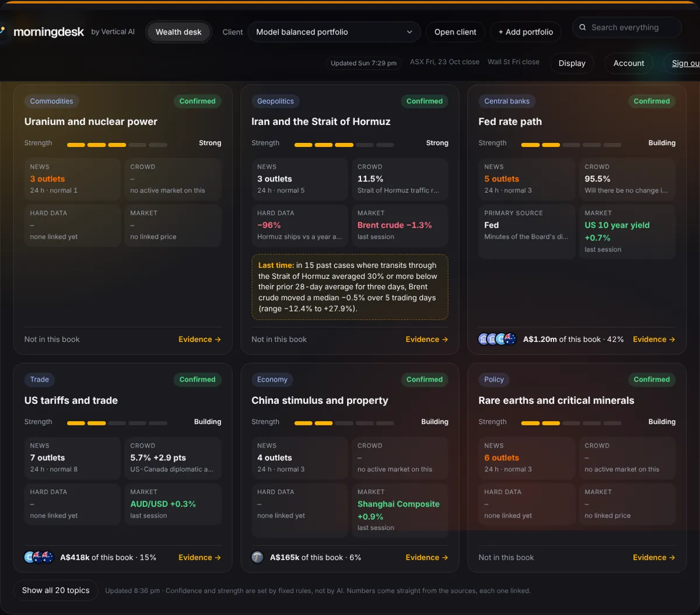Click the Geopolitics category tag
This screenshot has height=615, width=700.
275,101
